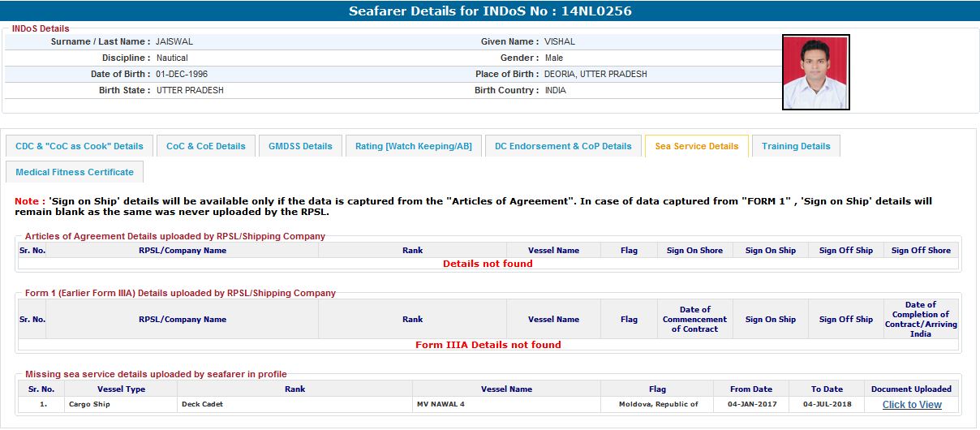The width and height of the screenshot is (980, 430).
Task: Click the 'Vessel Type' column header
Action: coord(121,389)
